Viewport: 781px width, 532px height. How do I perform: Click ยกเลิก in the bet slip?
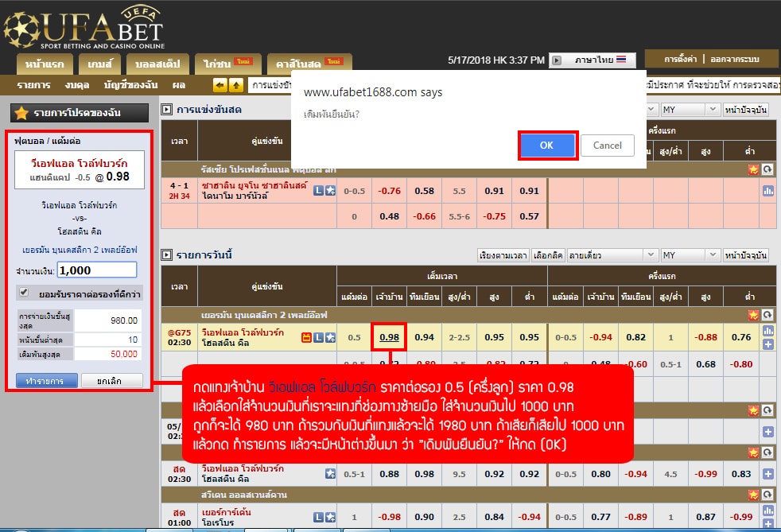point(111,381)
